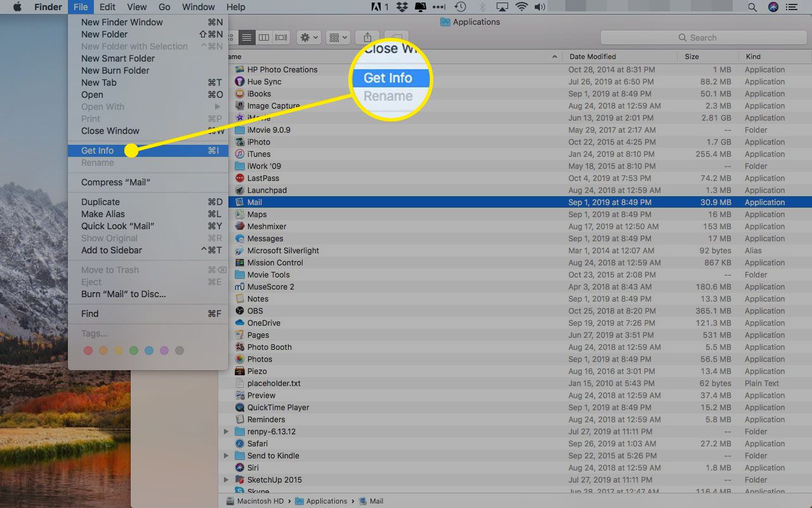Open the Window menu
The height and width of the screenshot is (508, 812).
[198, 7]
